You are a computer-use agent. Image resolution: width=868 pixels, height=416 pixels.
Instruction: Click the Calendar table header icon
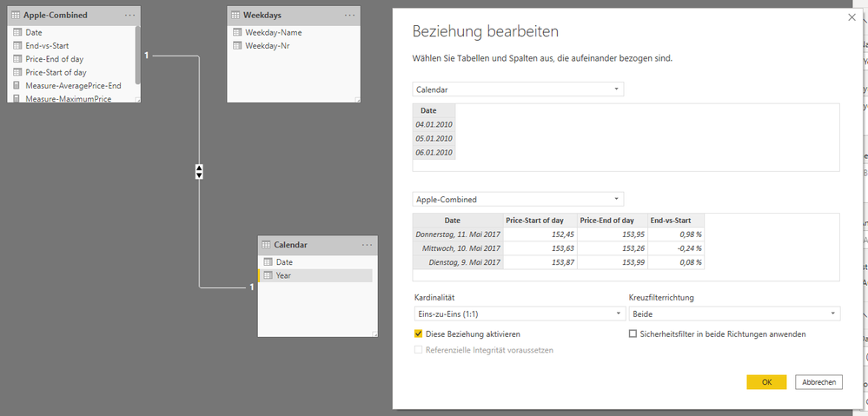(266, 245)
